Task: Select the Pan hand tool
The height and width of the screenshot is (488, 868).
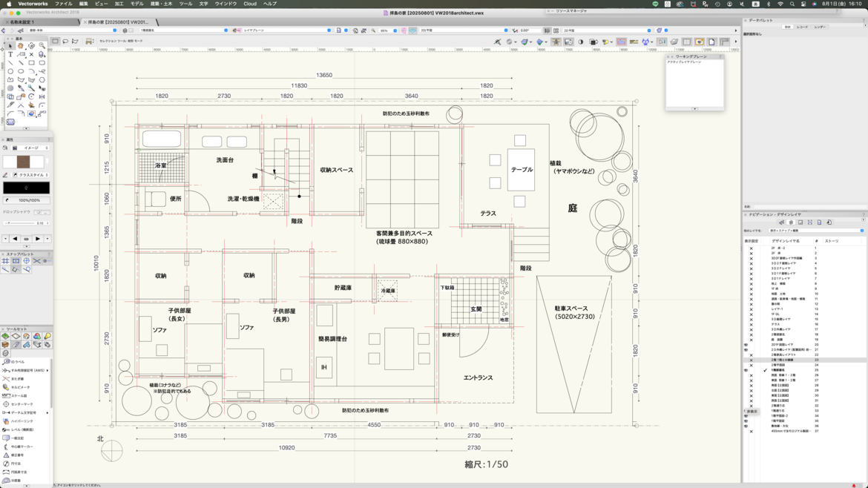Action: click(x=21, y=46)
